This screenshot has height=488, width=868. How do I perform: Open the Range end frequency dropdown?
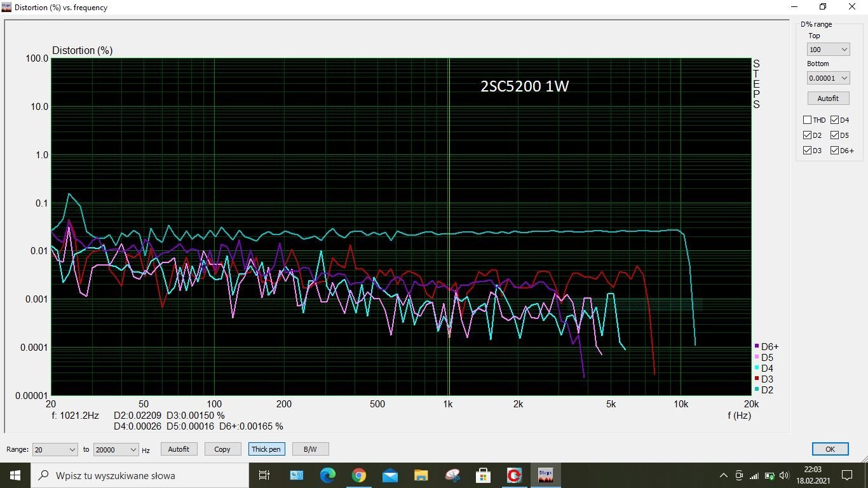(116, 449)
